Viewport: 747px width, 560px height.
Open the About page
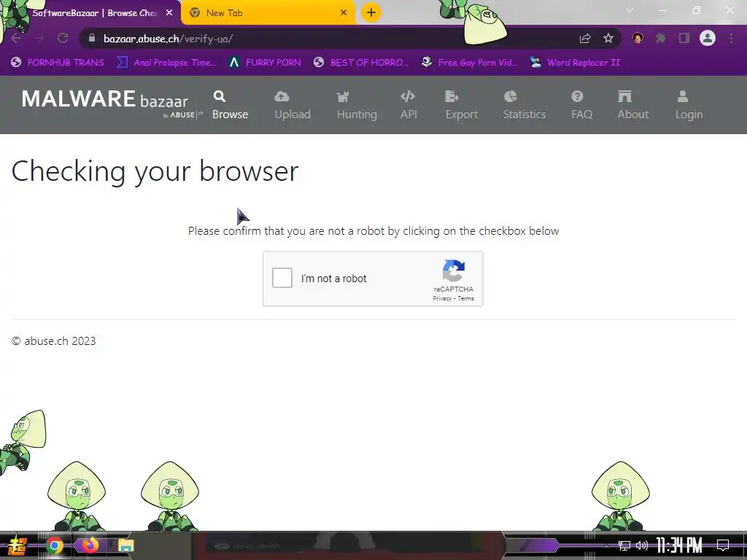tap(632, 105)
